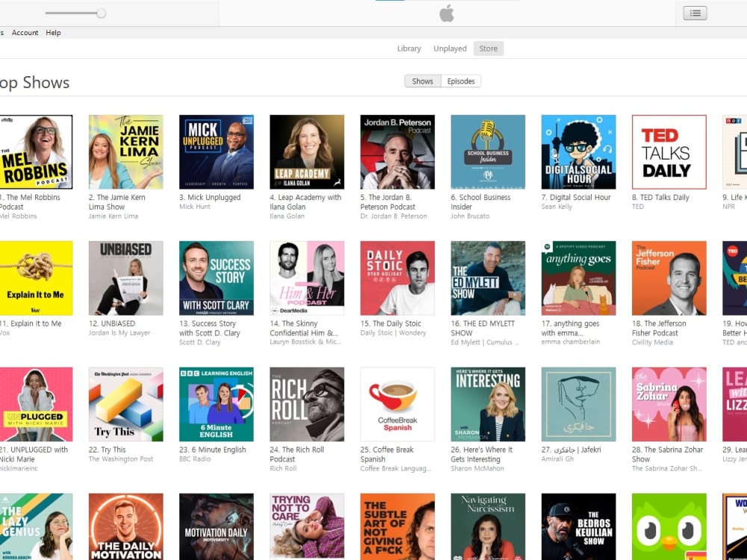Open The Jamie Kern Lima Show cover
The height and width of the screenshot is (560, 747).
pos(125,152)
